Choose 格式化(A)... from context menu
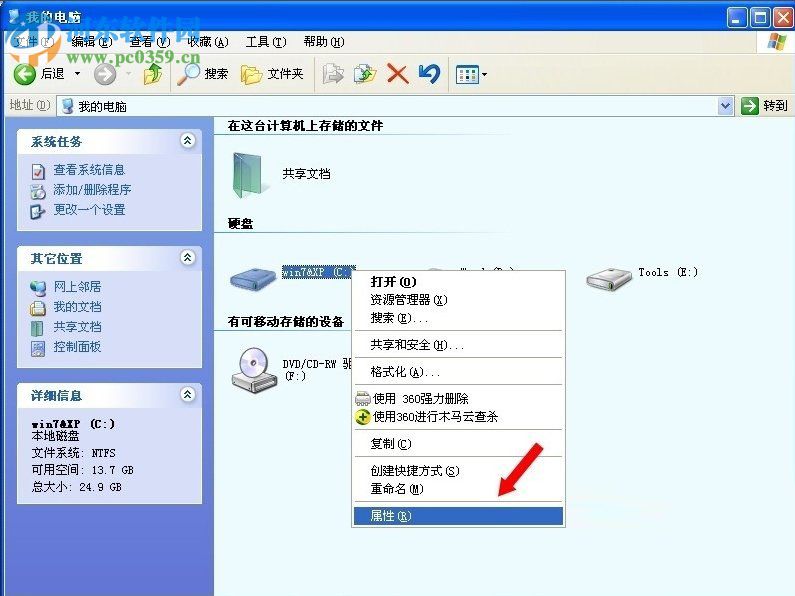The width and height of the screenshot is (795, 596). (458, 371)
